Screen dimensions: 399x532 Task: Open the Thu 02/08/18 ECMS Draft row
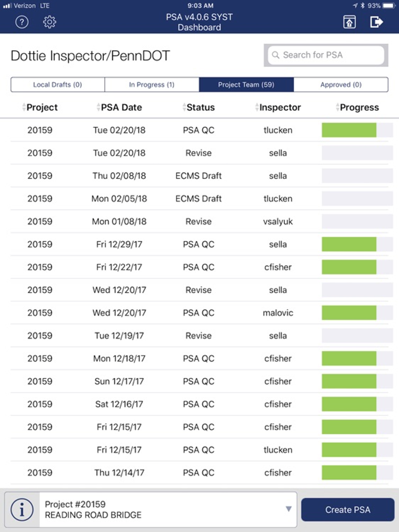pos(199,176)
